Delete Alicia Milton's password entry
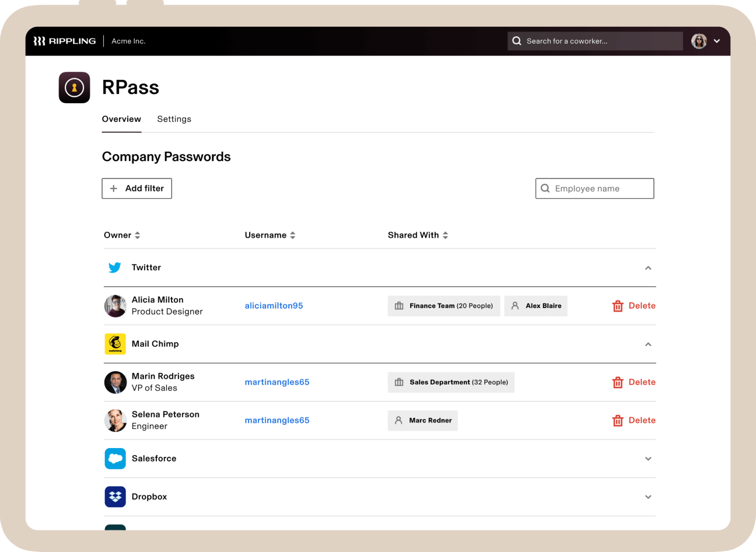 (633, 306)
